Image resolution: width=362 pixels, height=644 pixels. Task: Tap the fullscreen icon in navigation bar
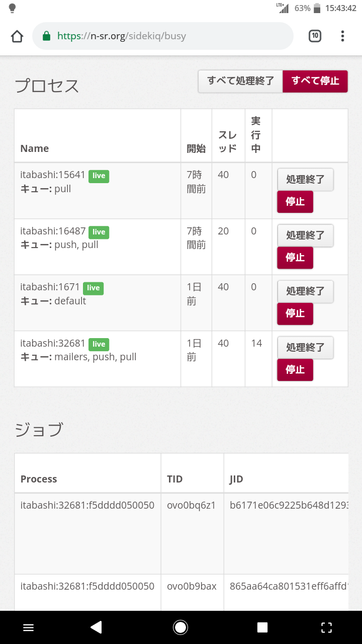coord(326,627)
